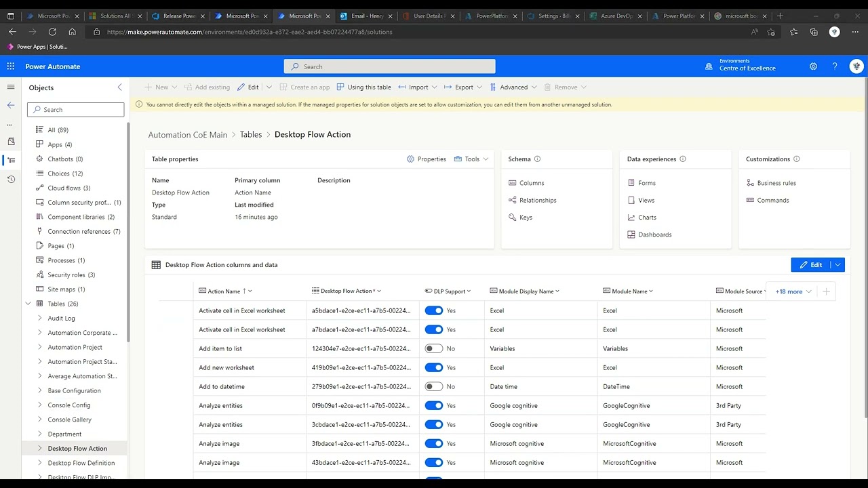
Task: Open the account avatar in Power Automate header
Action: click(x=856, y=66)
